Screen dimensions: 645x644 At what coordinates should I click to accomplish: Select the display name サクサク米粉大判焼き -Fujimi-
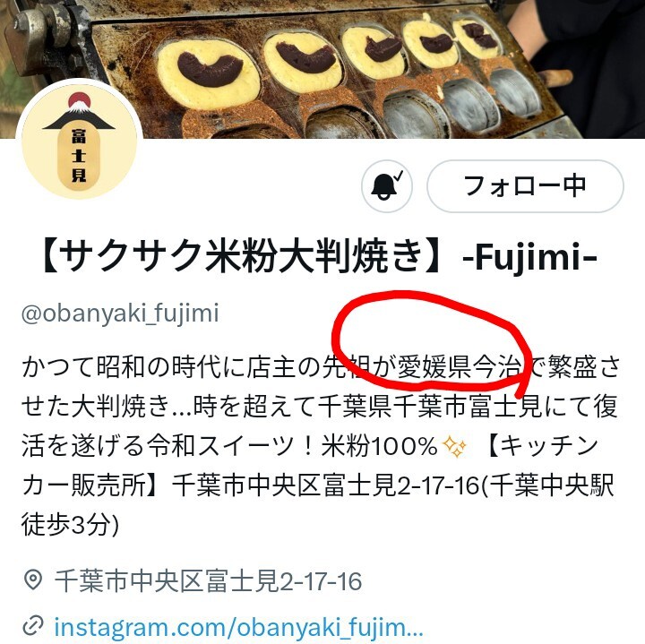317,257
